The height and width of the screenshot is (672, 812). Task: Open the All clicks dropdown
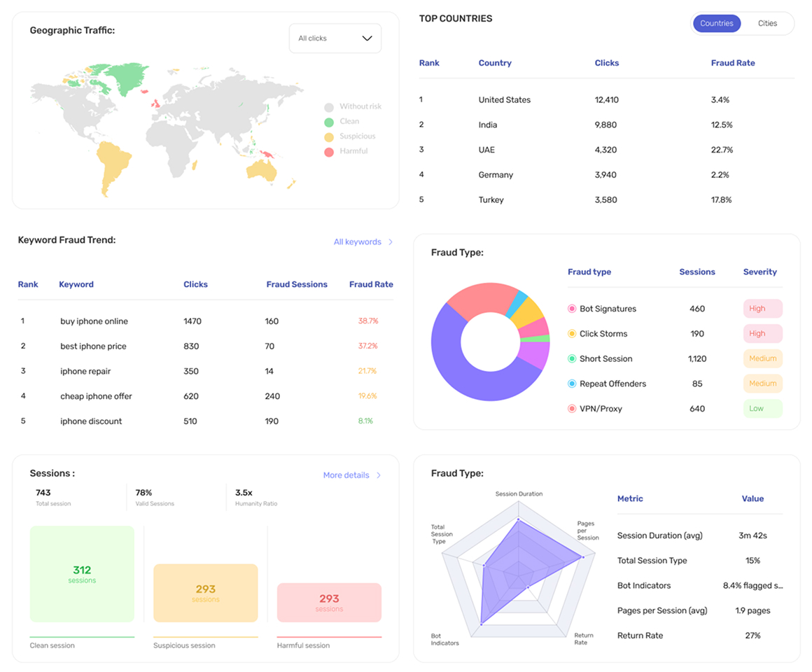pyautogui.click(x=335, y=38)
